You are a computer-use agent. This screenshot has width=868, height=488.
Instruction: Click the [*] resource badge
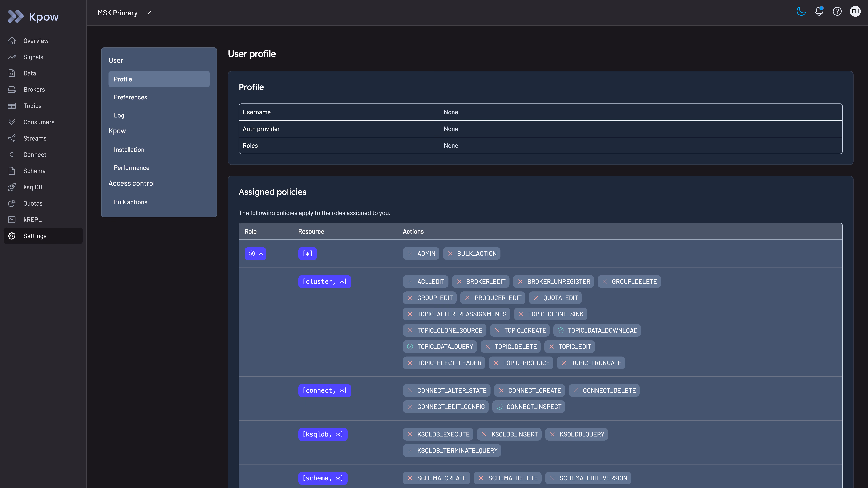coord(307,254)
